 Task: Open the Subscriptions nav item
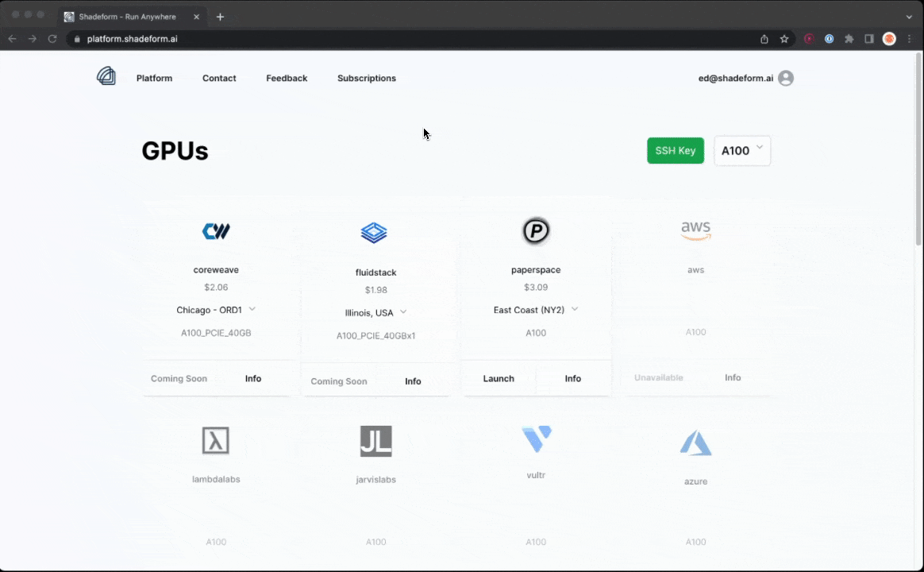click(x=367, y=78)
